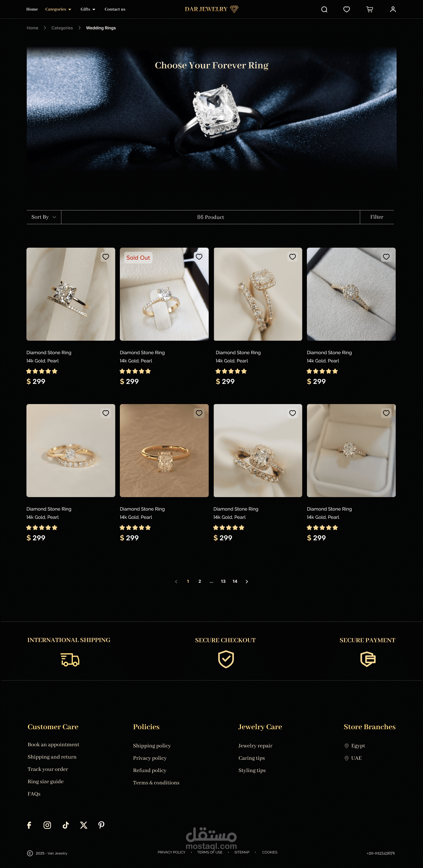Visit the Facebook page via footer icon
Viewport: 423px width, 868px height.
[x=29, y=825]
